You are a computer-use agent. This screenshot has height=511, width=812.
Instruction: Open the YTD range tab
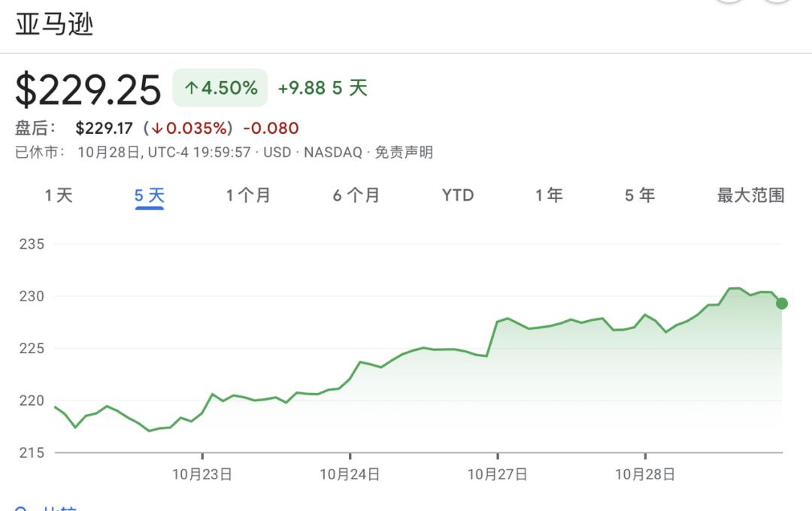(458, 196)
